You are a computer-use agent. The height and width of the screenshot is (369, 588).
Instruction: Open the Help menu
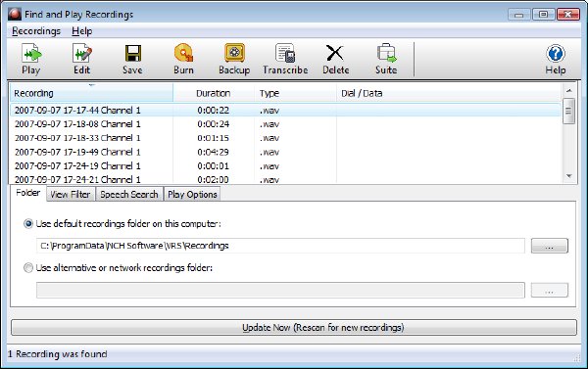(x=82, y=31)
